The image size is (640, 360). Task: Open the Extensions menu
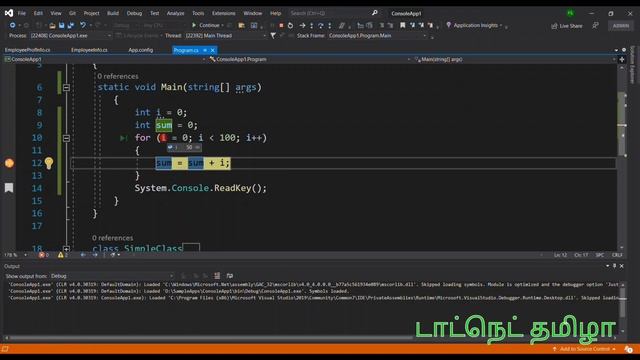click(224, 13)
